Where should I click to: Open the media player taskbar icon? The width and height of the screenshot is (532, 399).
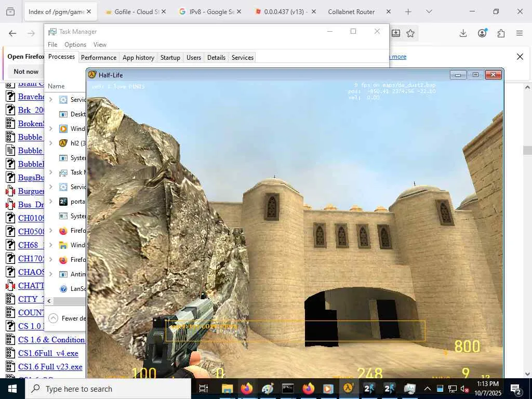tap(328, 389)
